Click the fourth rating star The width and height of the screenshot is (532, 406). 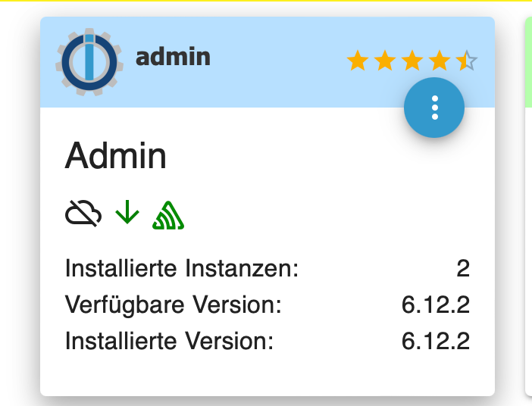440,61
